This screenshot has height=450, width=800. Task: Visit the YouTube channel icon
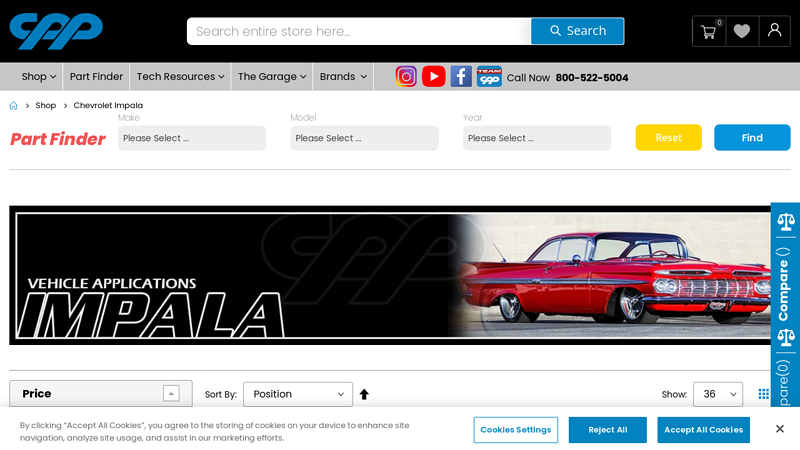tap(434, 77)
